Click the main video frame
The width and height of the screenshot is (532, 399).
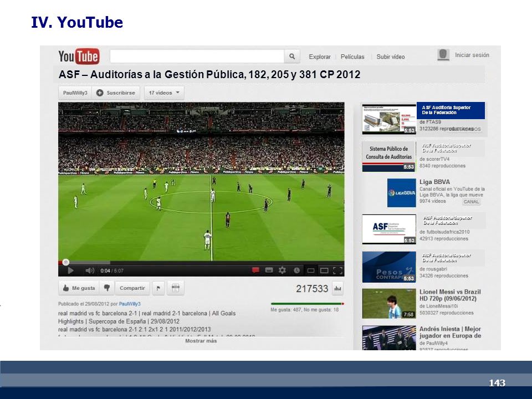pos(201,182)
